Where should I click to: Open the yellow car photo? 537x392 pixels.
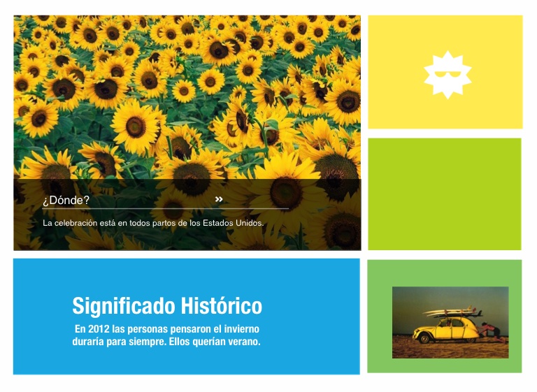click(x=450, y=322)
